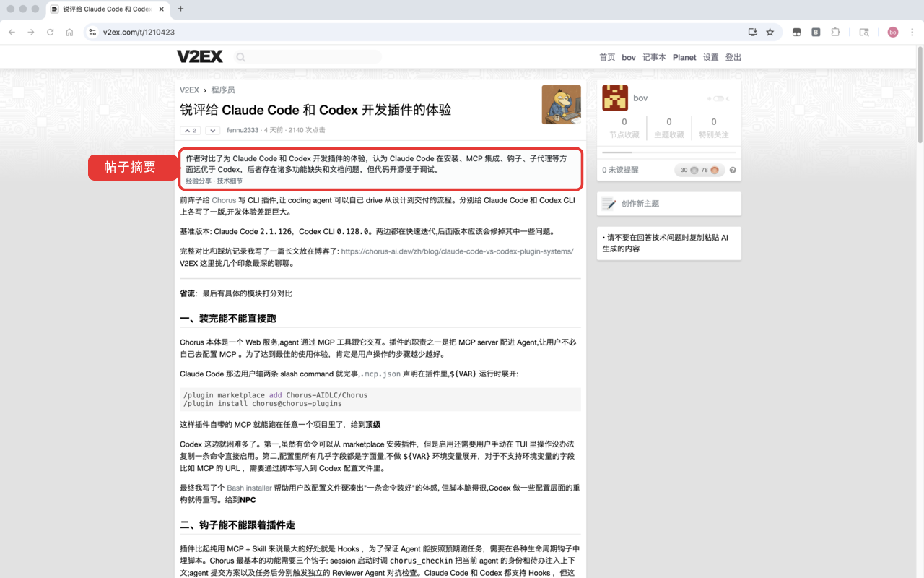Click the /plugin marketplace add code line
Screen dimensions: 924x578
point(276,395)
